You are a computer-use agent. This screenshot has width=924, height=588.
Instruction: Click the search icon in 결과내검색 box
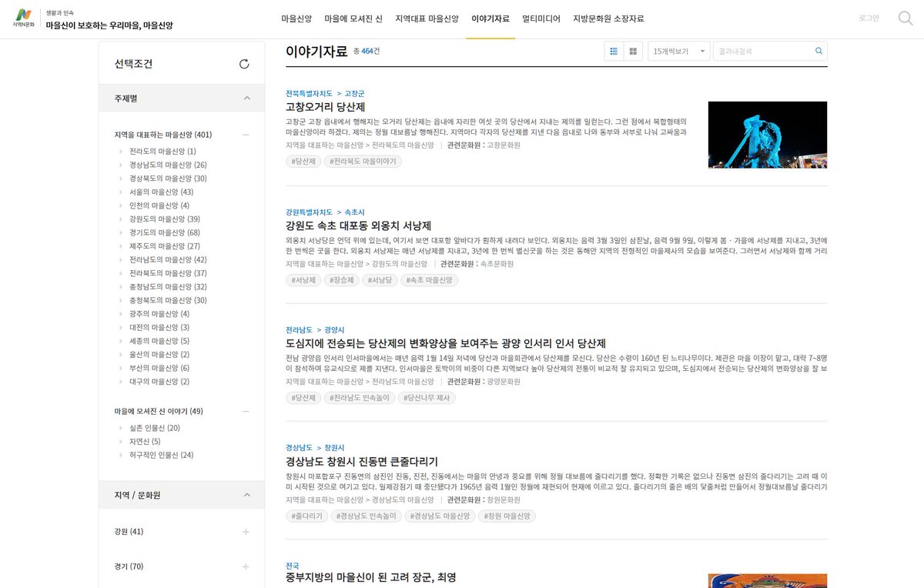point(819,52)
